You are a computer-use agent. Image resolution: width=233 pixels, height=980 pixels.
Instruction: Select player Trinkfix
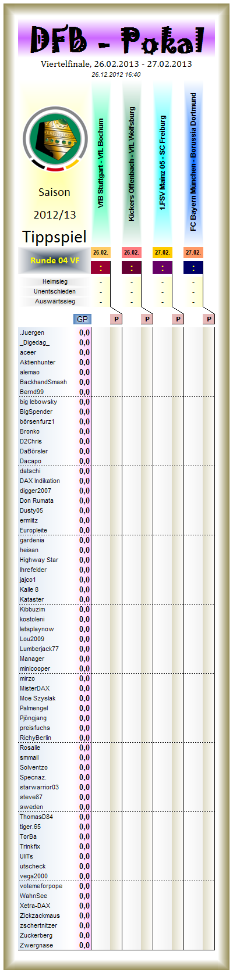click(30, 846)
